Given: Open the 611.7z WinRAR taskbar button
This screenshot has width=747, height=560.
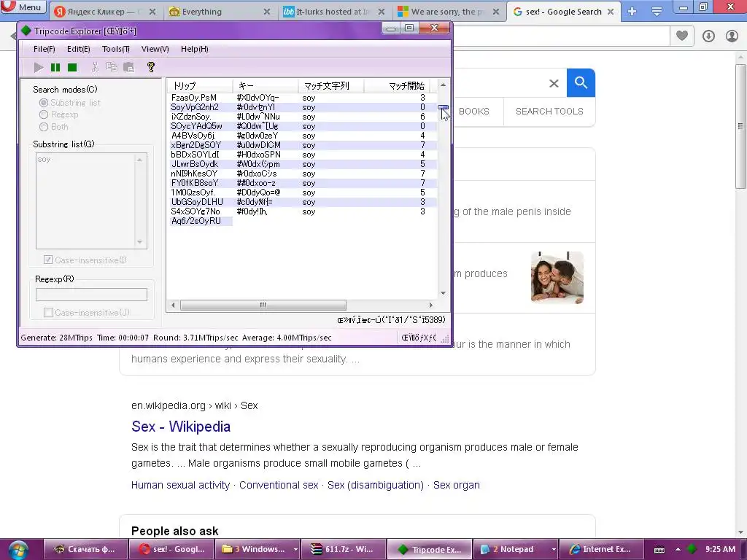Looking at the screenshot, I should pos(344,550).
